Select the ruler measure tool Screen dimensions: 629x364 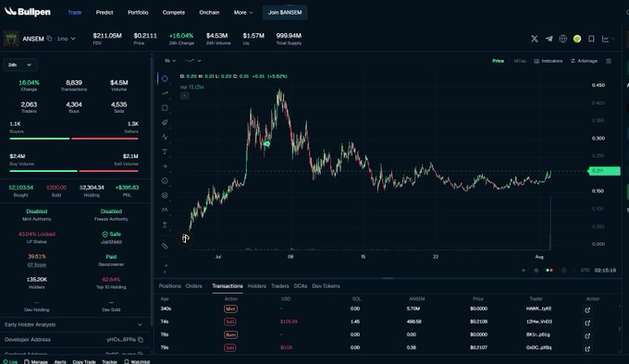pyautogui.click(x=165, y=246)
